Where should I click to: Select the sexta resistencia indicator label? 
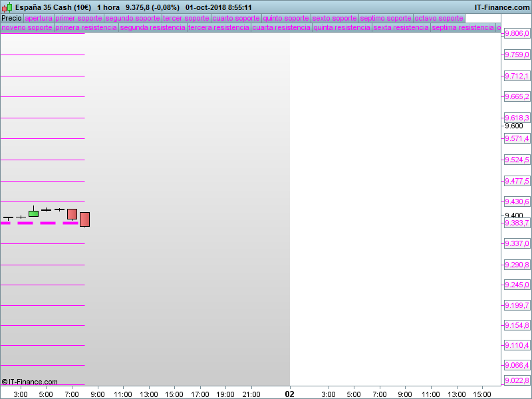coord(401,27)
